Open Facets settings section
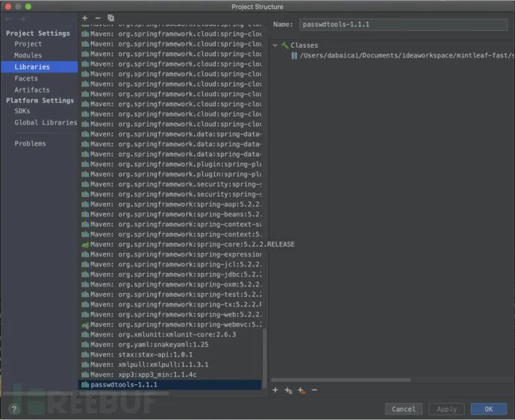515x420 pixels. click(x=26, y=78)
